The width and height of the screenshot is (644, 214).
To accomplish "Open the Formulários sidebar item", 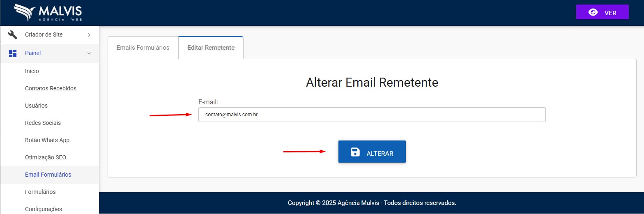I will coord(40,192).
